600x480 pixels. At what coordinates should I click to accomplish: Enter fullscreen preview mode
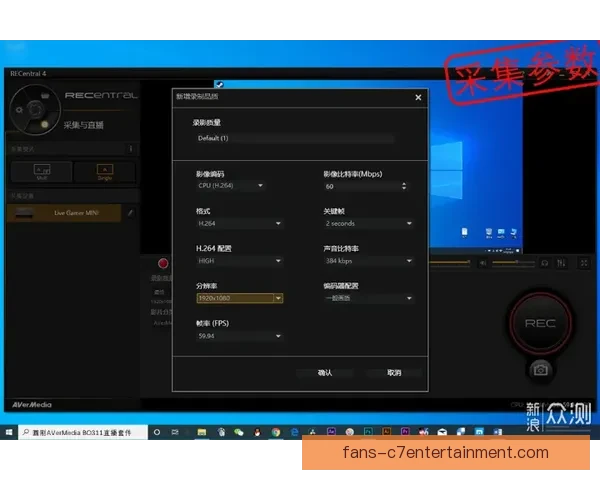(584, 263)
